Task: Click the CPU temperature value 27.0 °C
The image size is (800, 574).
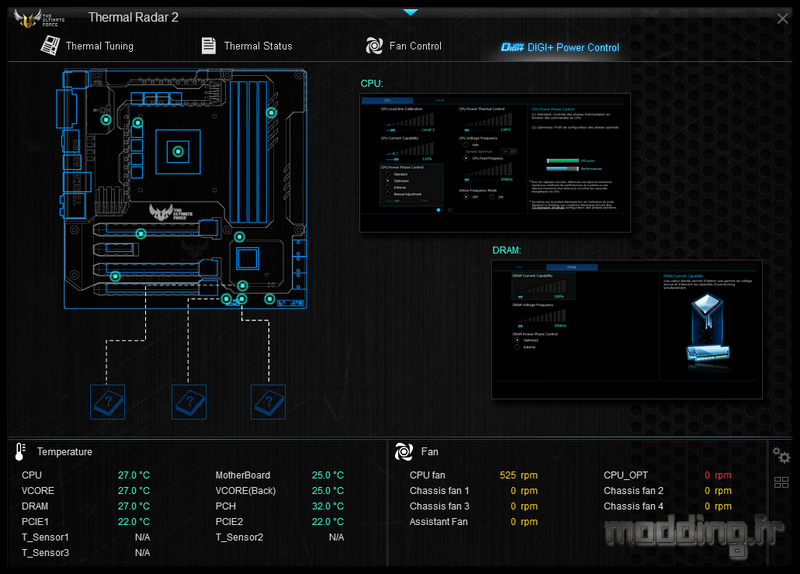Action: click(x=134, y=475)
